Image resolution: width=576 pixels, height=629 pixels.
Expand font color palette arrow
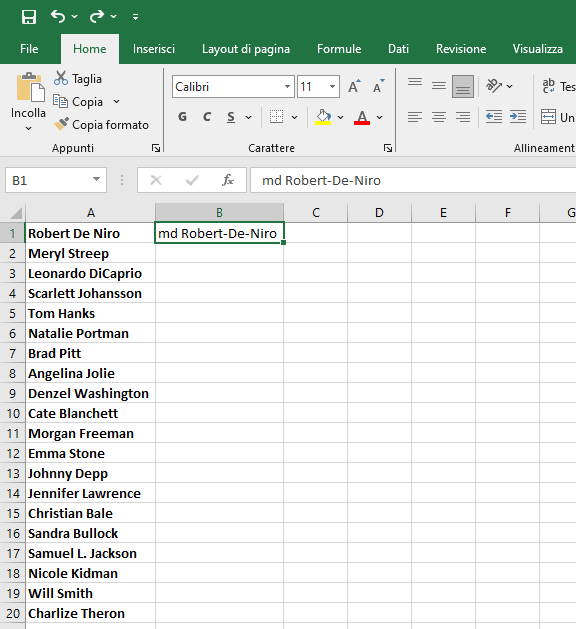(379, 118)
